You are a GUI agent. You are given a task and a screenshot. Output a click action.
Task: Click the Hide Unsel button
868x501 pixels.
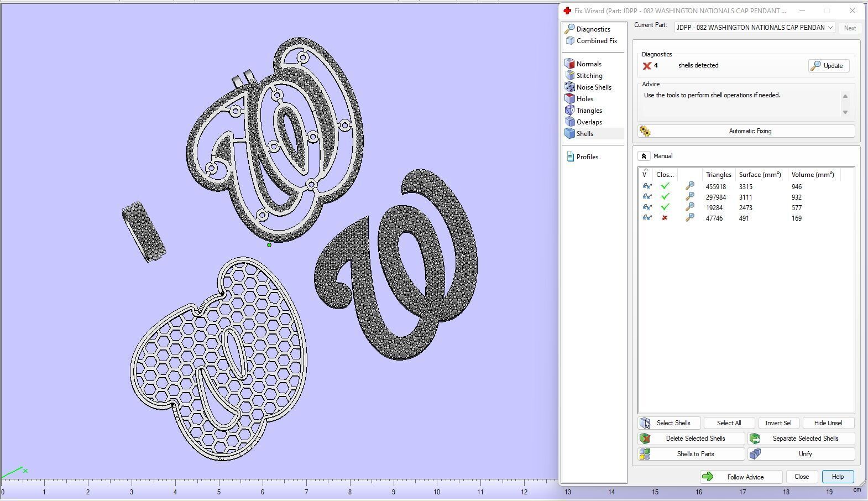(828, 423)
